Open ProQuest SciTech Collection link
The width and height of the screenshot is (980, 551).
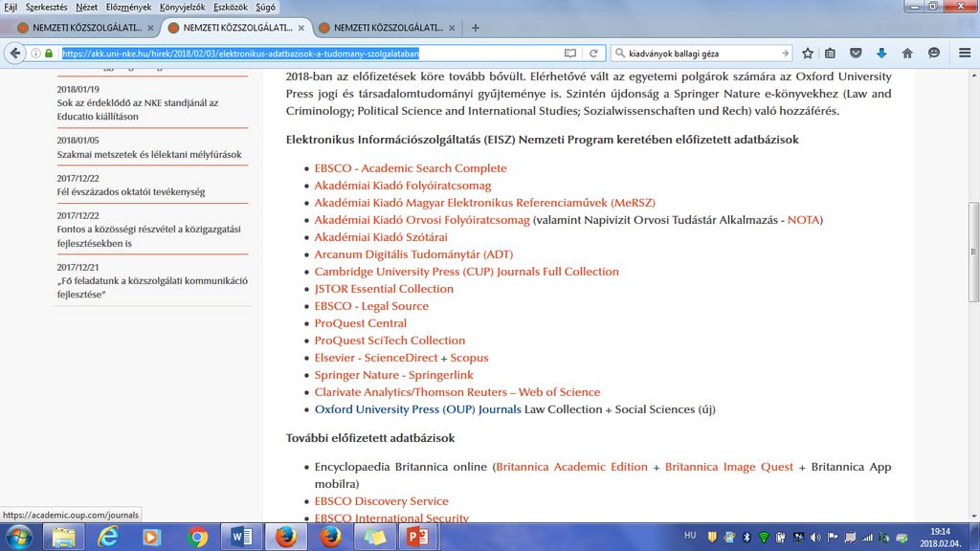coord(390,341)
